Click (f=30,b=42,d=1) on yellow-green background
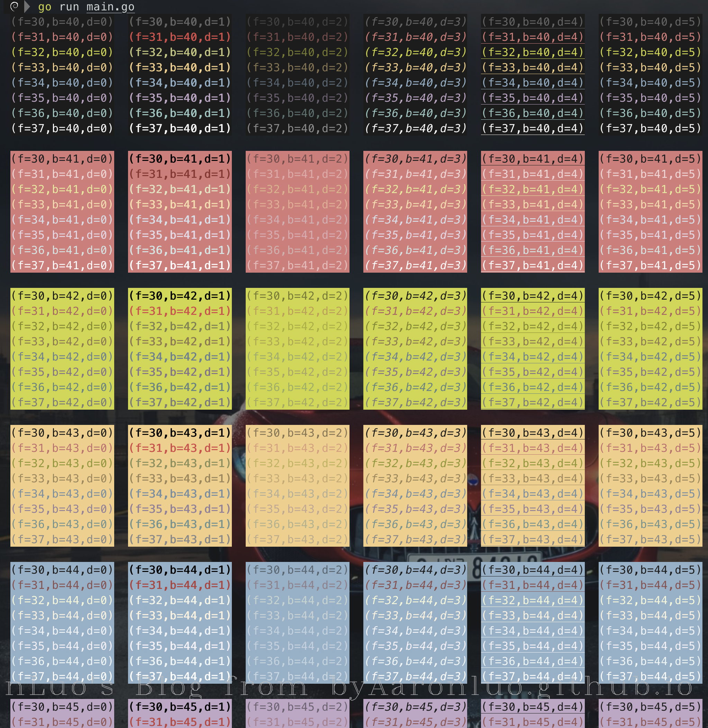This screenshot has height=728, width=708. [180, 295]
